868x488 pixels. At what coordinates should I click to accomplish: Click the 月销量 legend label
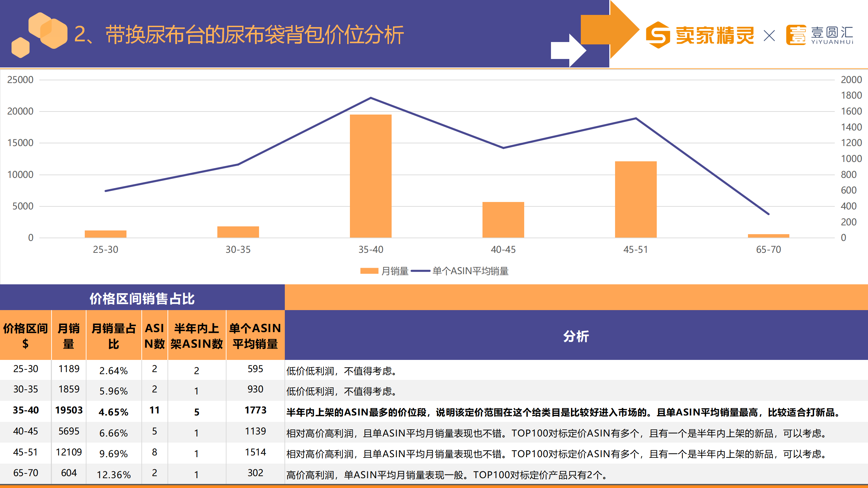[x=395, y=271]
